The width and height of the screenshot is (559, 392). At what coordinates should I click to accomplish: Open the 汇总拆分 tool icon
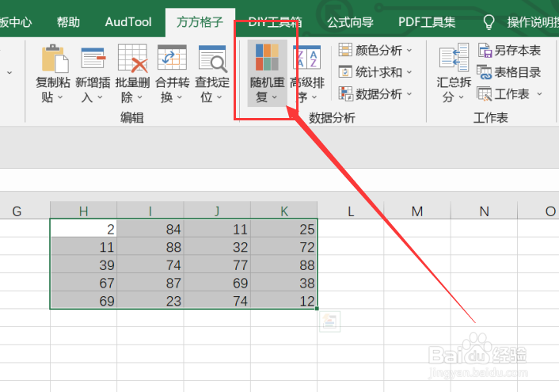pos(454,57)
